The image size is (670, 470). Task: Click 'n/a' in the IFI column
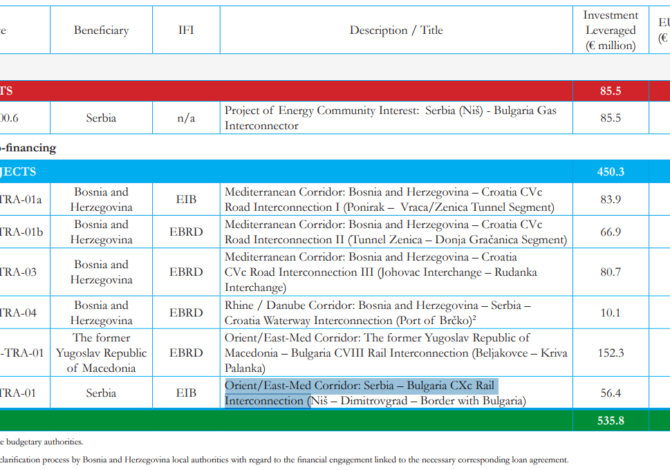pos(186,118)
